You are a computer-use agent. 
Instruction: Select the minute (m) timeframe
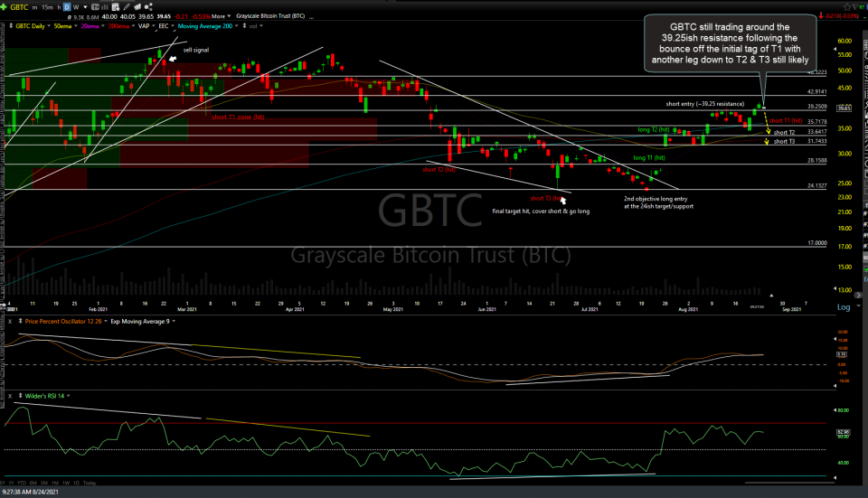point(35,7)
